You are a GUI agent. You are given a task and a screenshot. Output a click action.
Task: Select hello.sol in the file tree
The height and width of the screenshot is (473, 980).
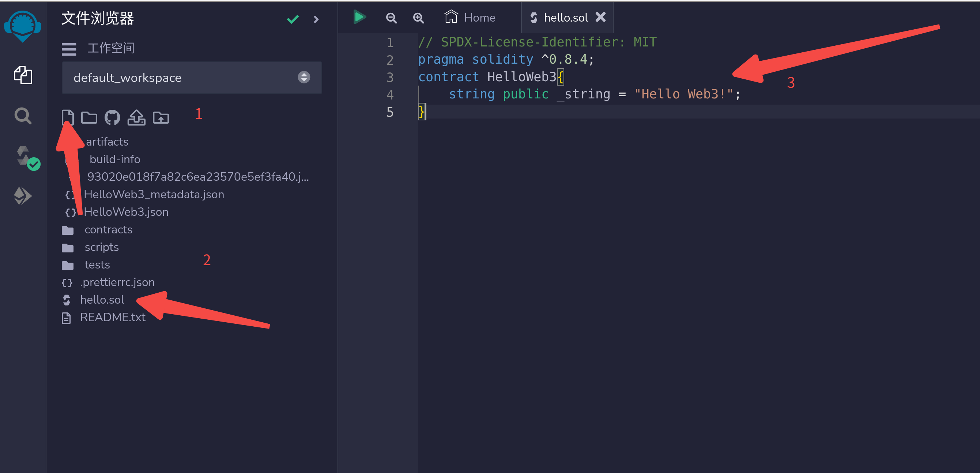click(x=102, y=300)
